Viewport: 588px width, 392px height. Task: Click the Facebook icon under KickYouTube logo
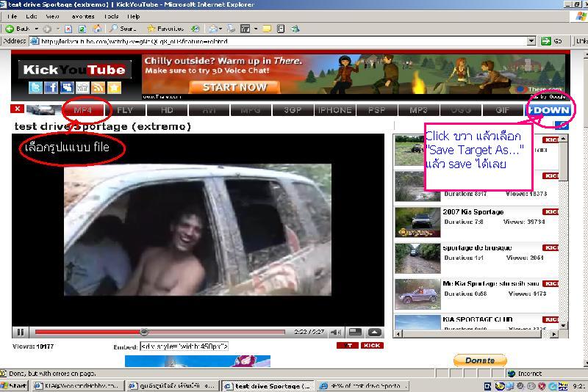pos(51,87)
